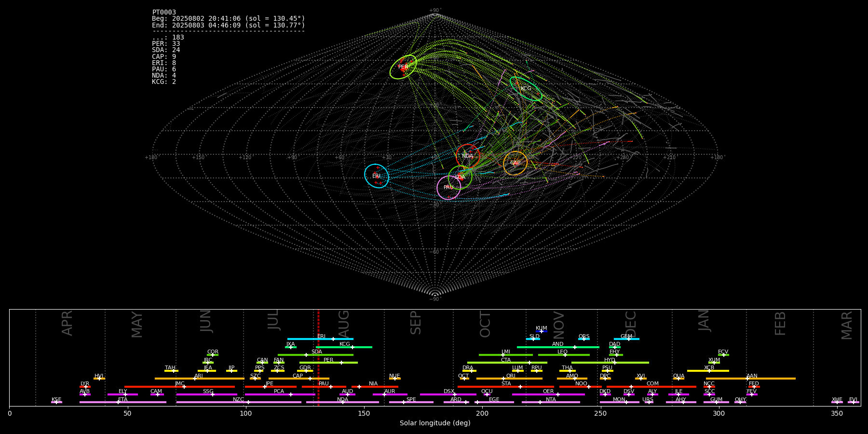Select the Beg: 20250802 20:41:06 line

(x=229, y=19)
